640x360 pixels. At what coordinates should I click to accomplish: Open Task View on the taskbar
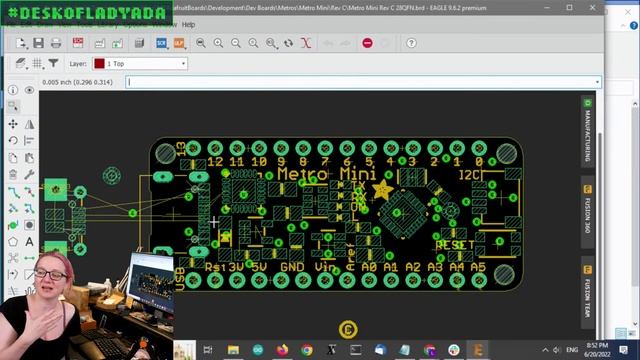coord(208,350)
